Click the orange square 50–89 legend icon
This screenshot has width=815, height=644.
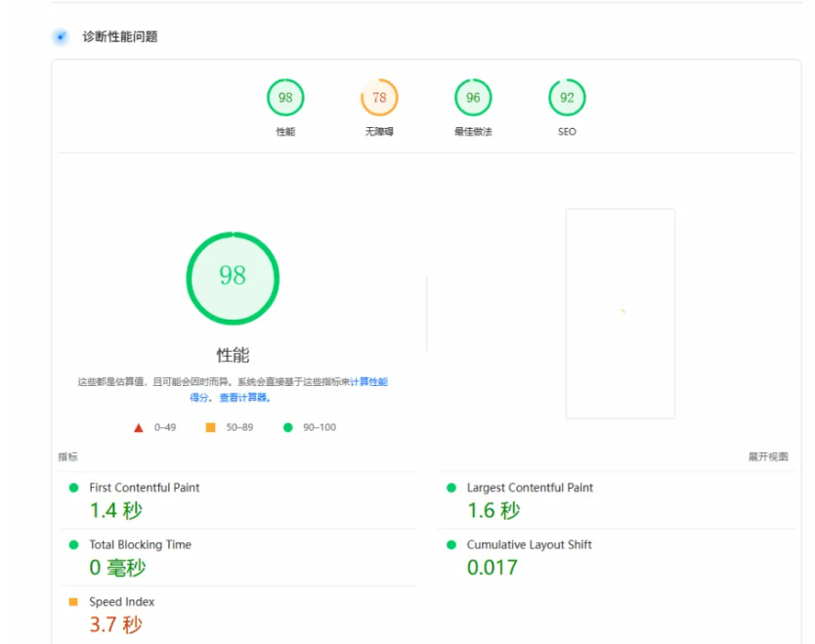tap(210, 427)
